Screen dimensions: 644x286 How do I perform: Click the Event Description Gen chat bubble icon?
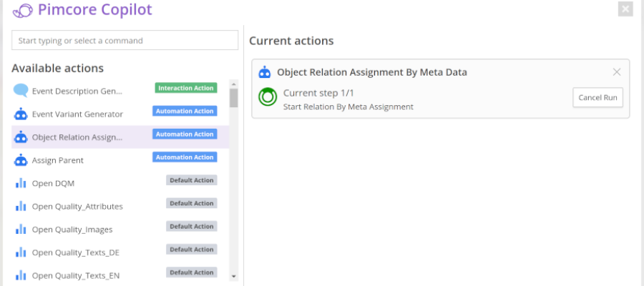[x=21, y=90]
